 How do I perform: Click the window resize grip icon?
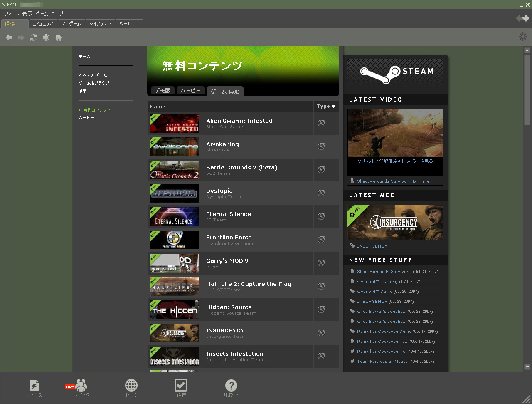click(x=526, y=399)
